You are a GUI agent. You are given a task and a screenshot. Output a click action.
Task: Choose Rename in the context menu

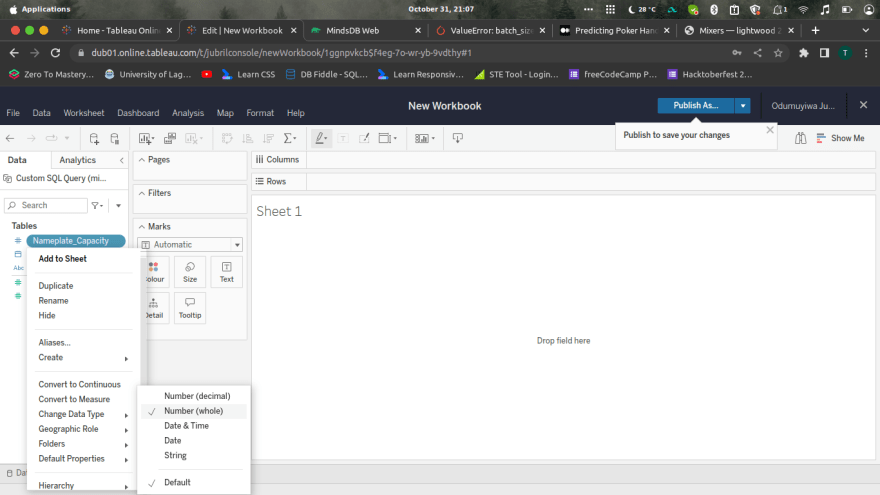(53, 300)
